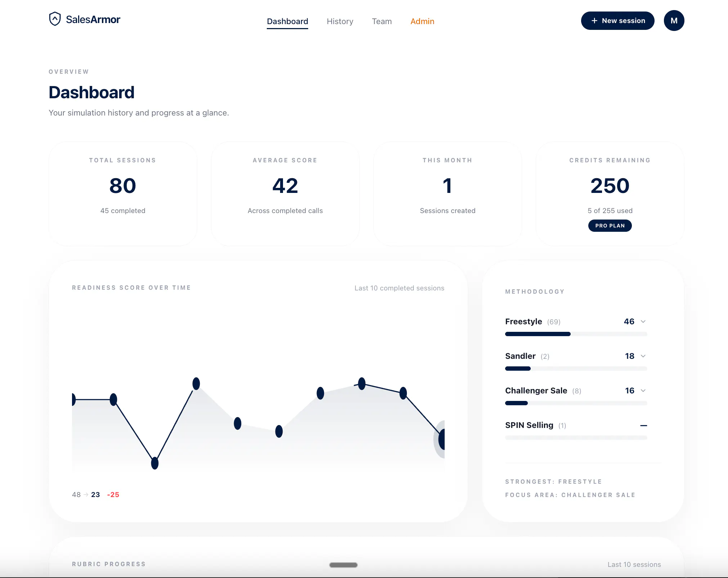
Task: Click the 'Focus Area: Challenger Sale' label
Action: click(x=570, y=495)
